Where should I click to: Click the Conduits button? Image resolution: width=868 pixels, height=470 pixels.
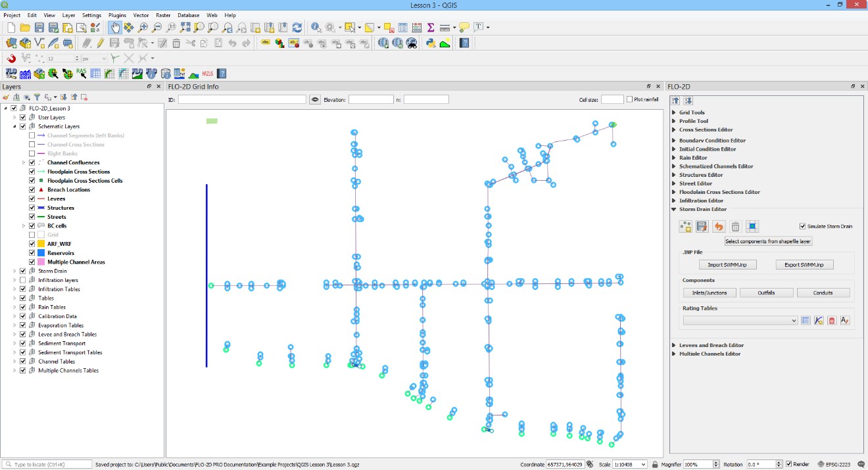click(823, 293)
